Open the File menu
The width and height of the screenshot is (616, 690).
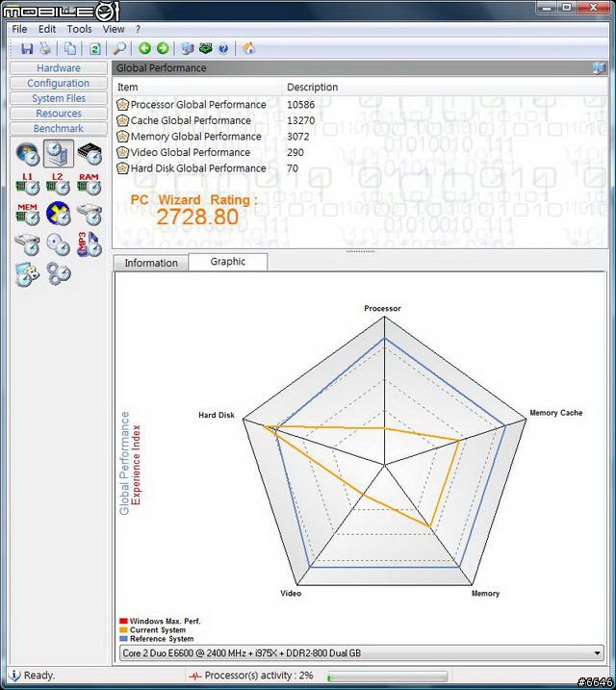click(x=19, y=29)
